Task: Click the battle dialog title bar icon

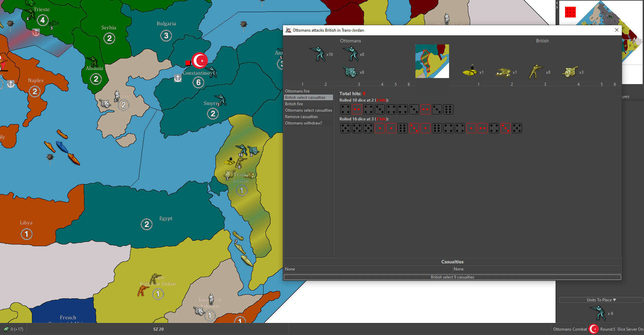Action: tap(288, 30)
